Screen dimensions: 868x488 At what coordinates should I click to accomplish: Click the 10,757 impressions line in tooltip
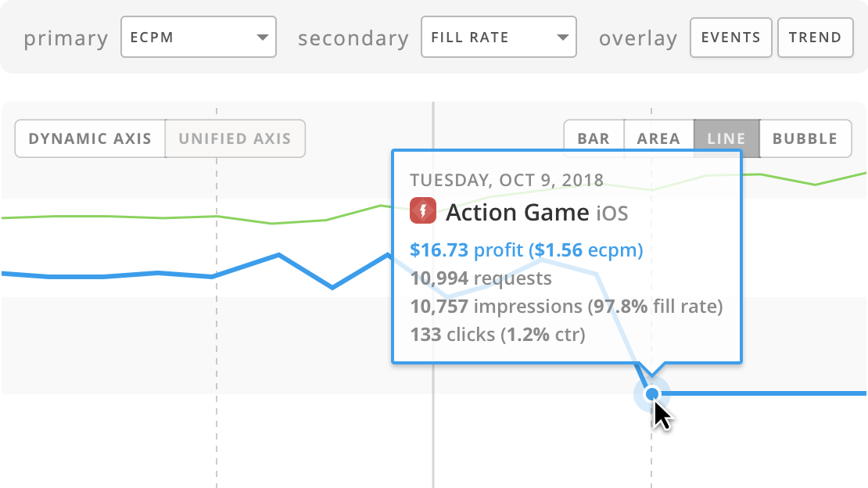(x=566, y=307)
